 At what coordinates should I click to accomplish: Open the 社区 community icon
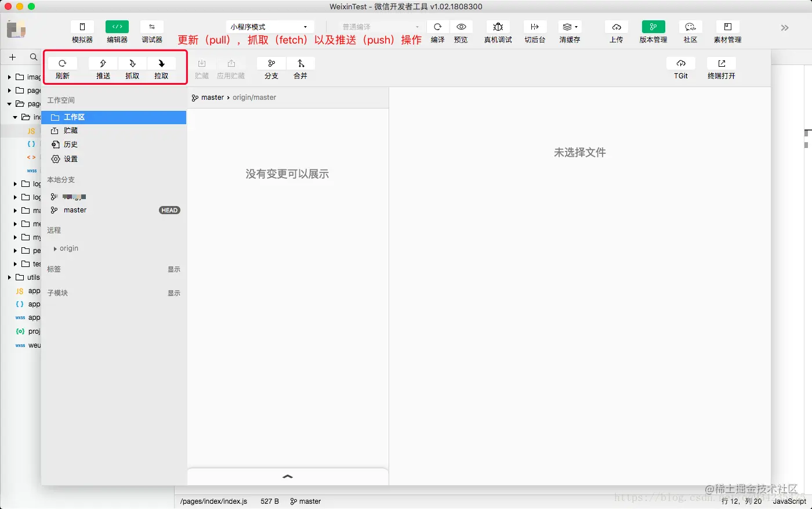click(690, 27)
